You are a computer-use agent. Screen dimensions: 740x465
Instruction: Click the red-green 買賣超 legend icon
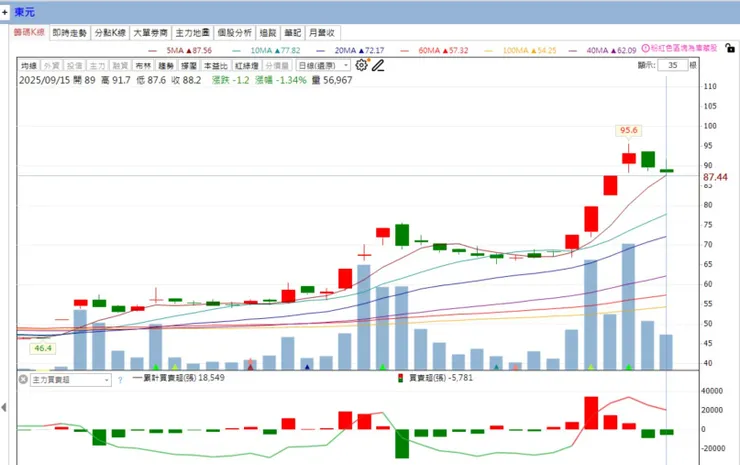pyautogui.click(x=400, y=378)
